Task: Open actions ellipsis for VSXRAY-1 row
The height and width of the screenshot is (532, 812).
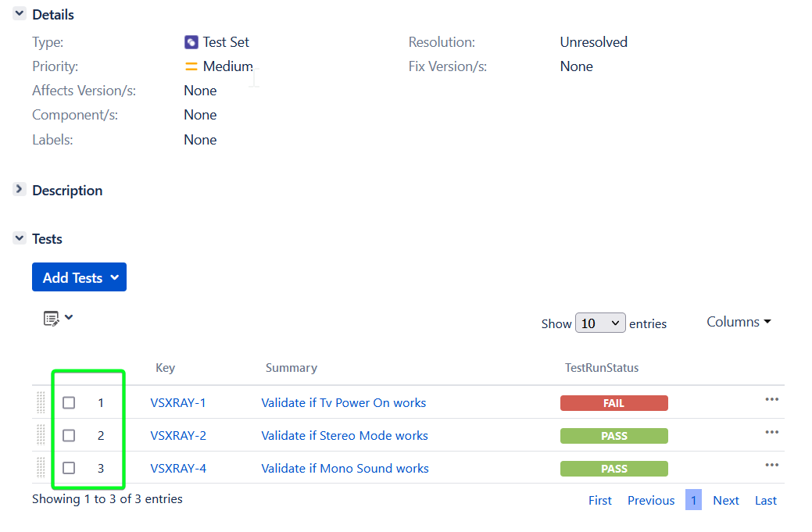Action: point(772,399)
